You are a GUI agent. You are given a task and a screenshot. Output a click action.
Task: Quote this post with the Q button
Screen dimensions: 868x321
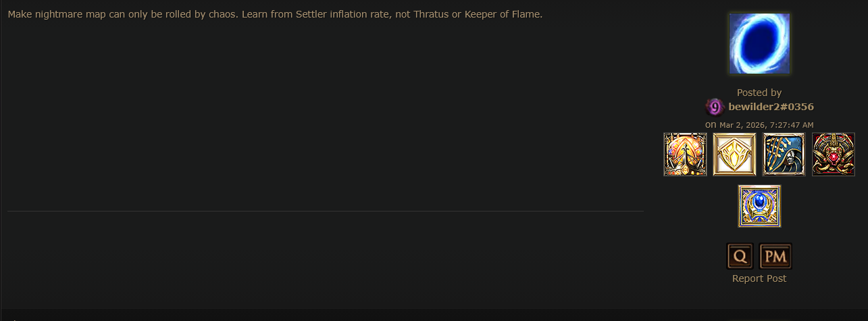740,257
